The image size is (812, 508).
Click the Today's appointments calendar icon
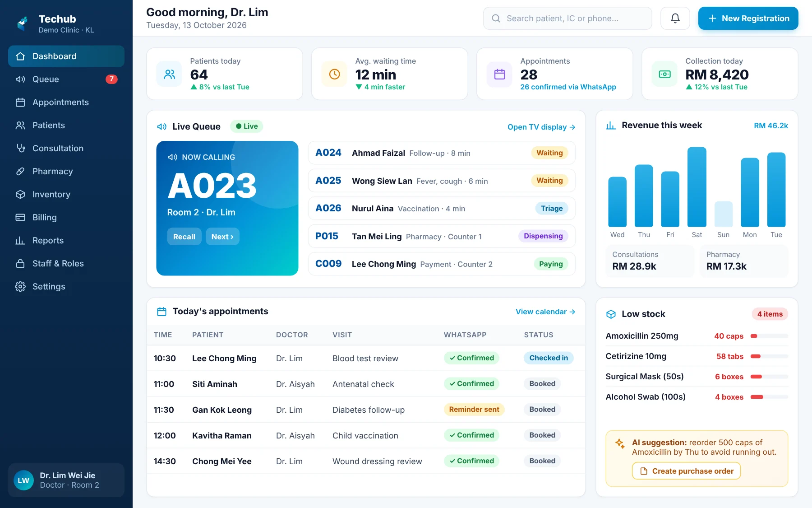[x=161, y=312]
